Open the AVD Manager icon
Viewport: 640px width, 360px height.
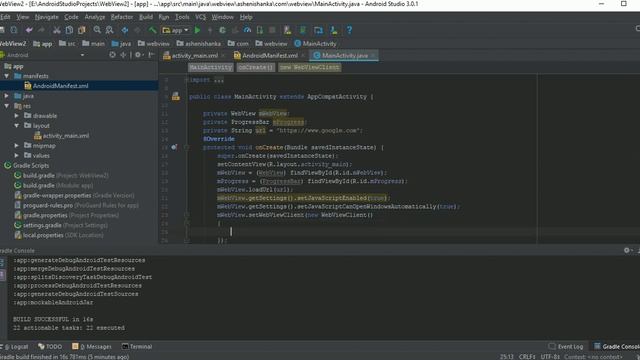pos(287,30)
